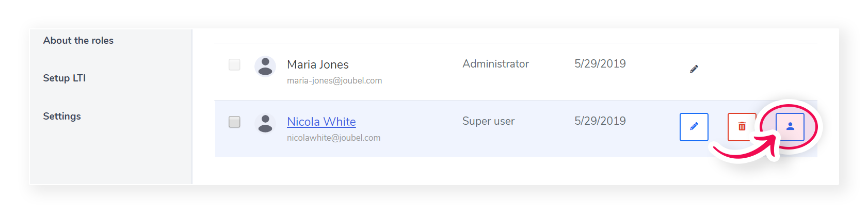Viewport: 868px width, 216px height.
Task: Open the Nicola White profile link
Action: 322,122
